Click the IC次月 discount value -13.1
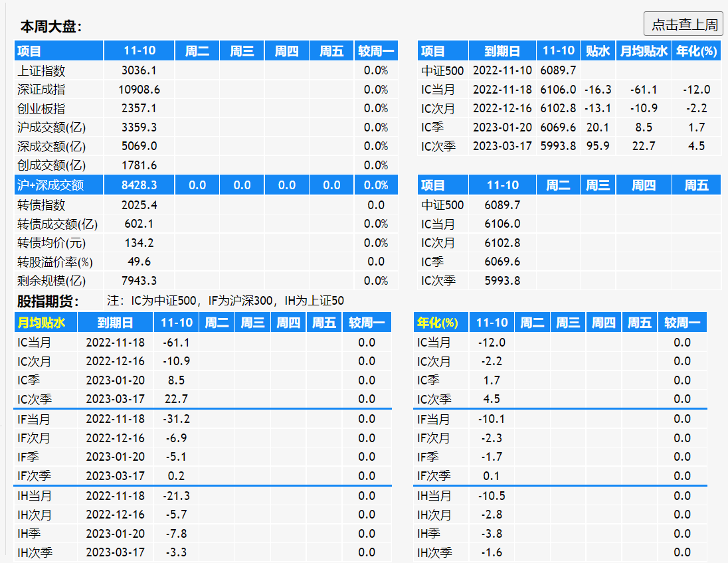This screenshot has height=563, width=728. click(x=598, y=109)
